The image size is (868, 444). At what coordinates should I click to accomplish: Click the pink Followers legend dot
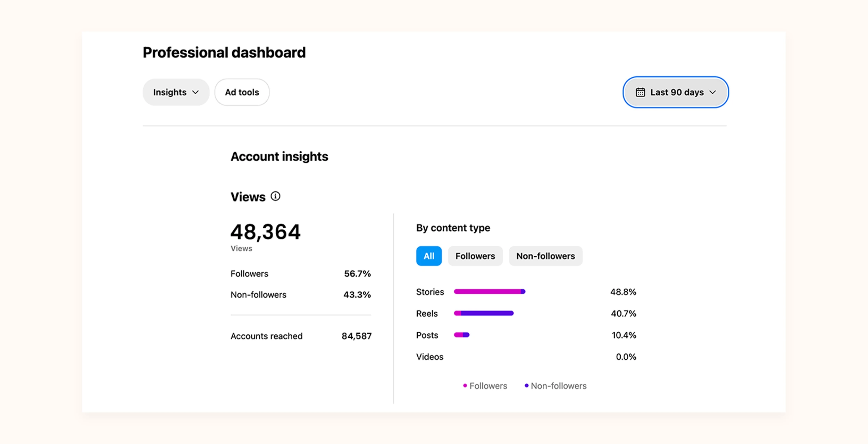[x=465, y=386]
